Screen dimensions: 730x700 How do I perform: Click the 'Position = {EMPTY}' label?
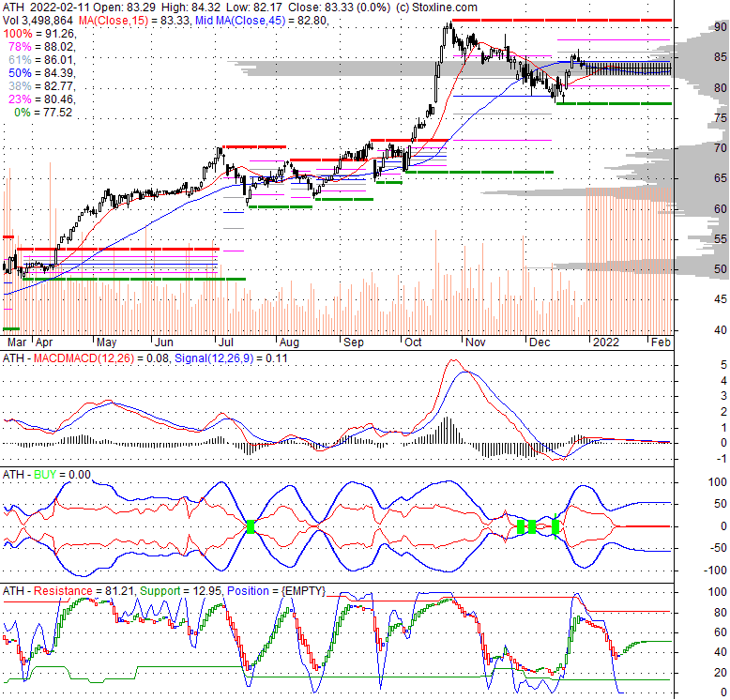(x=277, y=591)
